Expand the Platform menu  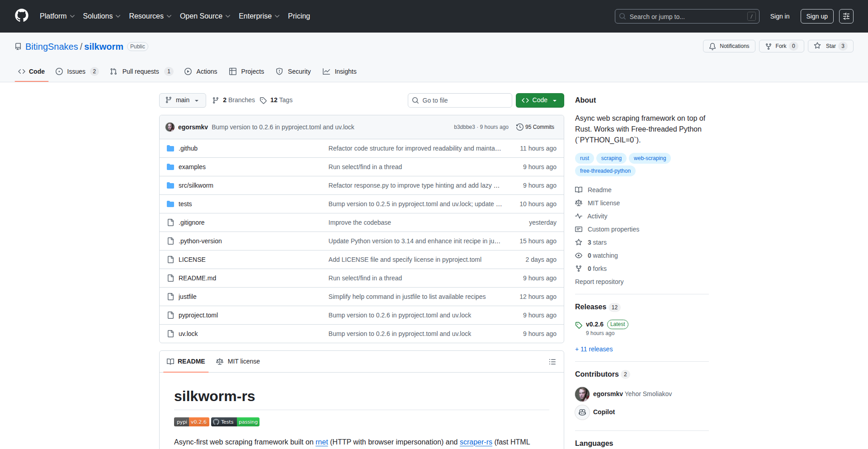pyautogui.click(x=57, y=16)
